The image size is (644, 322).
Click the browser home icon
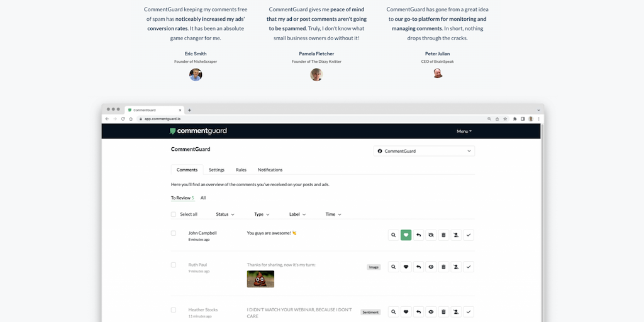131,119
